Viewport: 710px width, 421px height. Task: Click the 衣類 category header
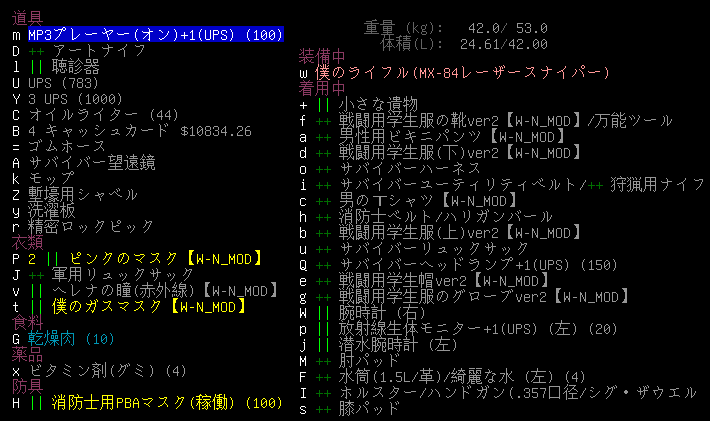(27, 242)
